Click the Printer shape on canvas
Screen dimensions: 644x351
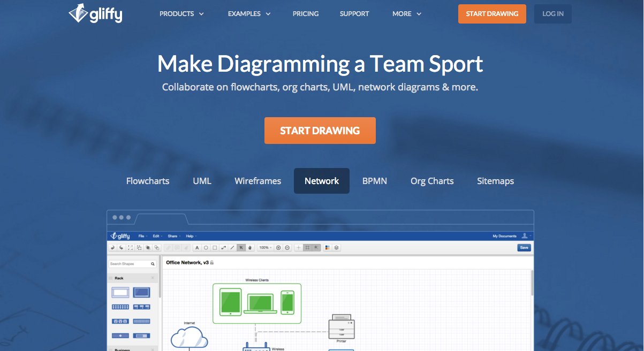tap(341, 326)
